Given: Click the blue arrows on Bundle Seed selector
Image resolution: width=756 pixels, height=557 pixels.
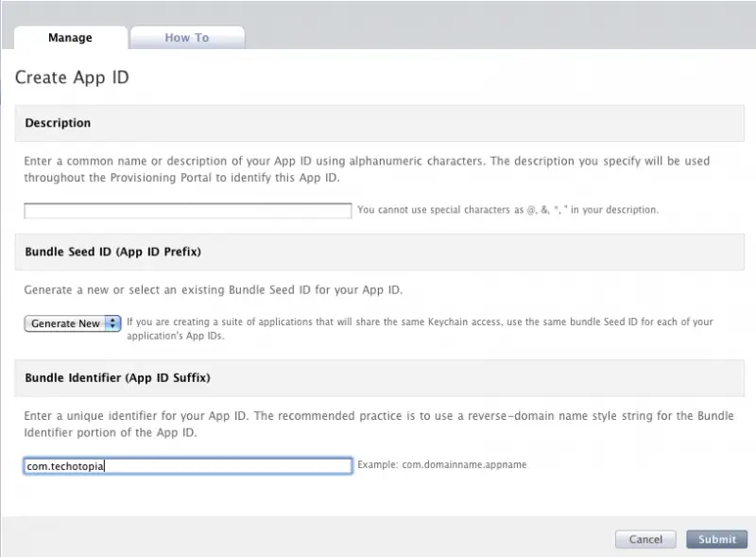Looking at the screenshot, I should 113,323.
